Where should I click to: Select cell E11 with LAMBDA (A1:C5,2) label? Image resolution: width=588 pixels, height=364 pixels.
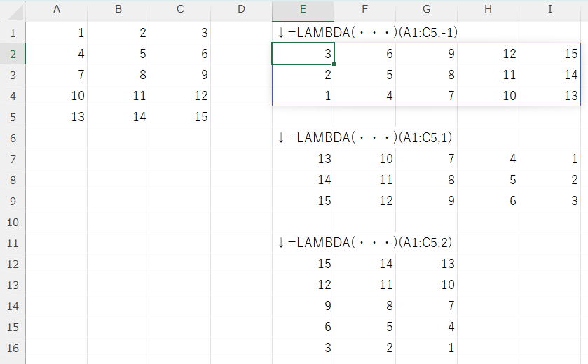click(x=303, y=243)
